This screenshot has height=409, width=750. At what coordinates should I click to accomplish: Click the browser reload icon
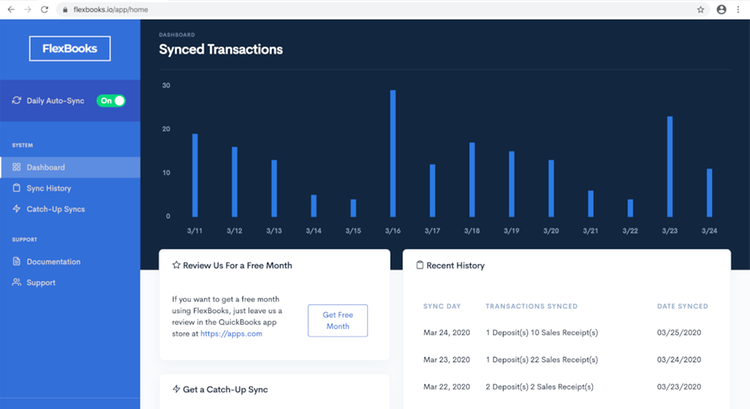point(45,9)
